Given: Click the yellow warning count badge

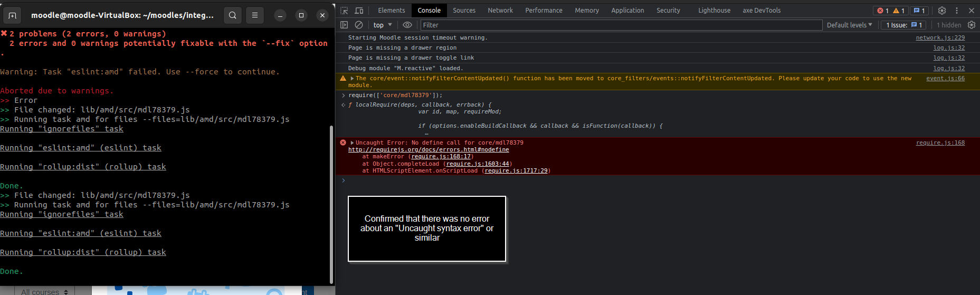Looking at the screenshot, I should point(899,11).
